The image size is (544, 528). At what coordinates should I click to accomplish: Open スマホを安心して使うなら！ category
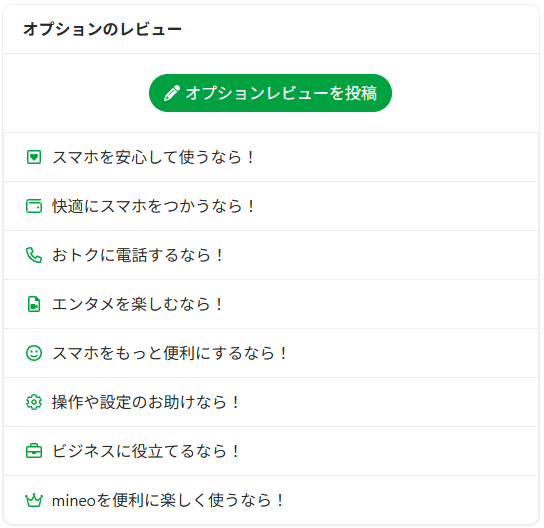[x=271, y=157]
